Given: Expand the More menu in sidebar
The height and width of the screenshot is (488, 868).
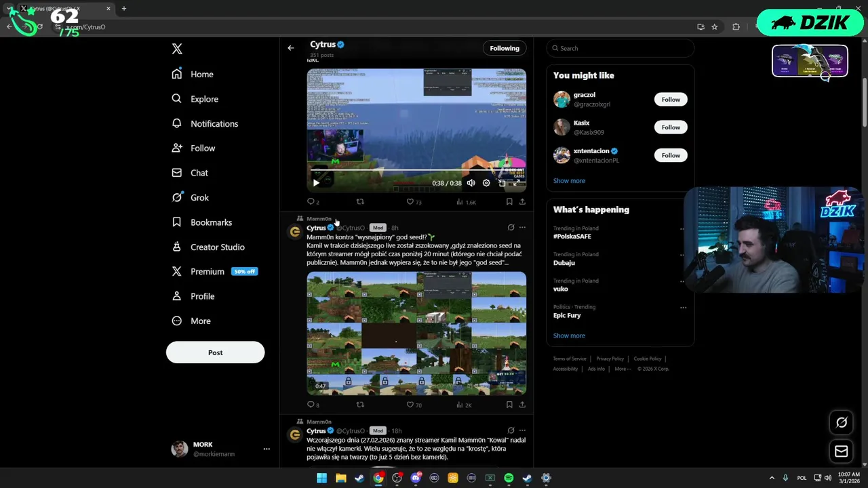Looking at the screenshot, I should [x=192, y=321].
